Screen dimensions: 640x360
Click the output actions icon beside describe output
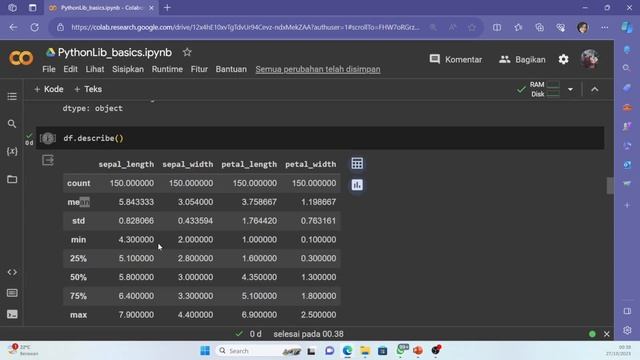click(x=48, y=160)
